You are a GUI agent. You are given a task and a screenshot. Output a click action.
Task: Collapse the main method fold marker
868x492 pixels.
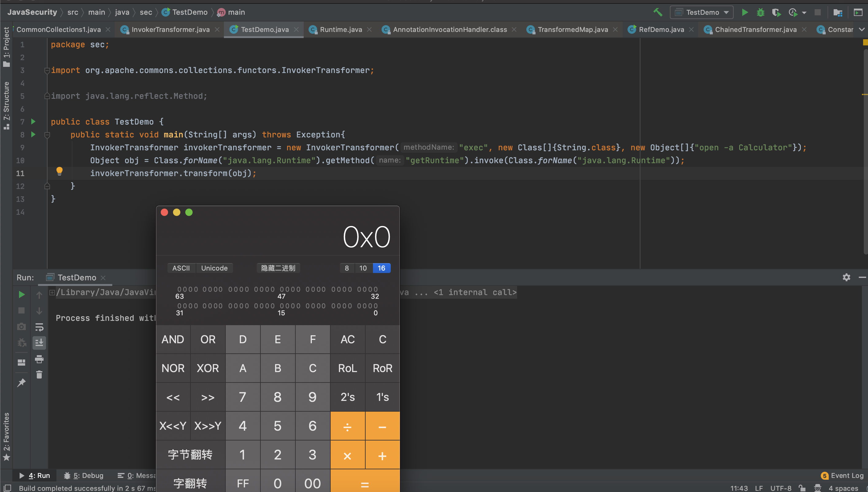coord(47,135)
